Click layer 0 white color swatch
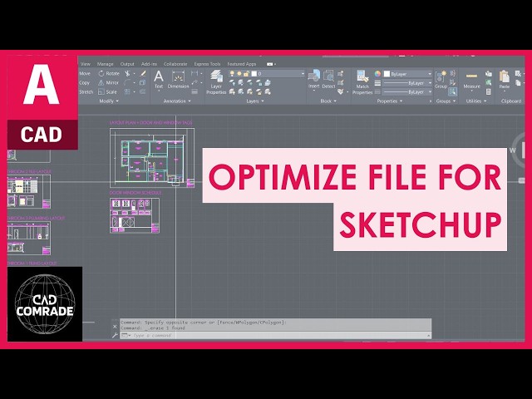532x399 pixels. 254,74
